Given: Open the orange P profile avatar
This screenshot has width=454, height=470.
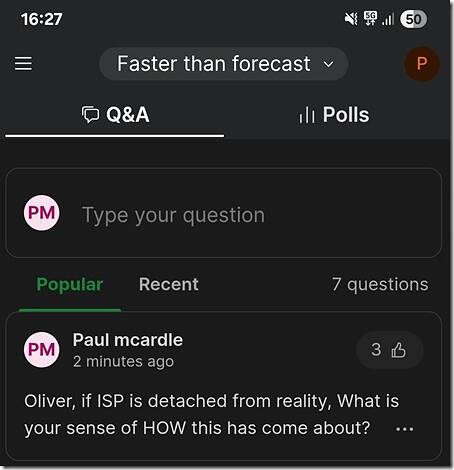Looking at the screenshot, I should pos(422,63).
